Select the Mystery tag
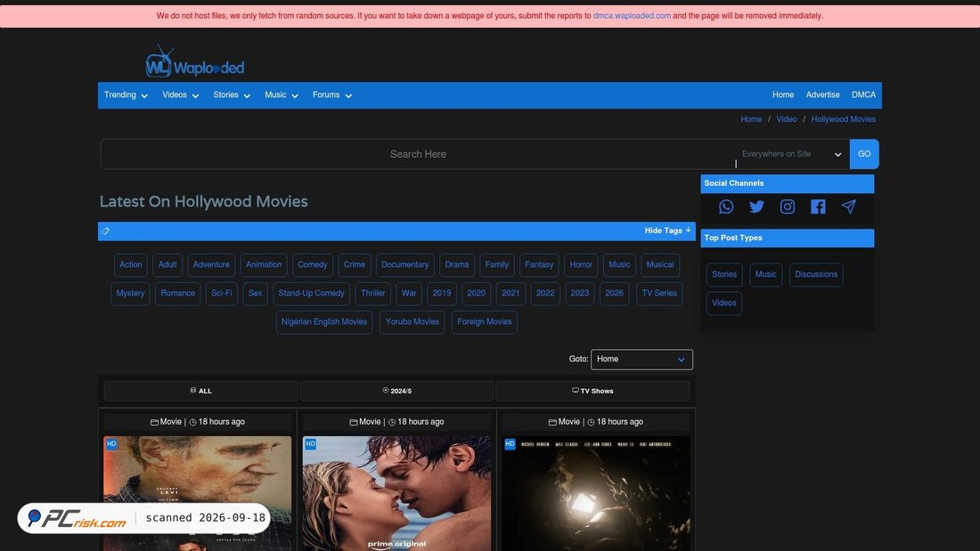 pyautogui.click(x=130, y=294)
